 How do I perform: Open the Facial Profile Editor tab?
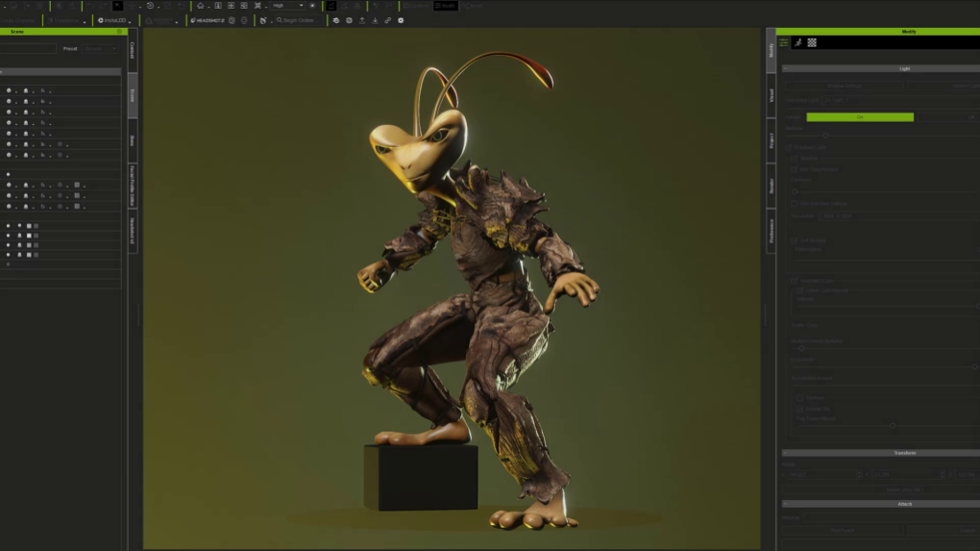coord(133,186)
